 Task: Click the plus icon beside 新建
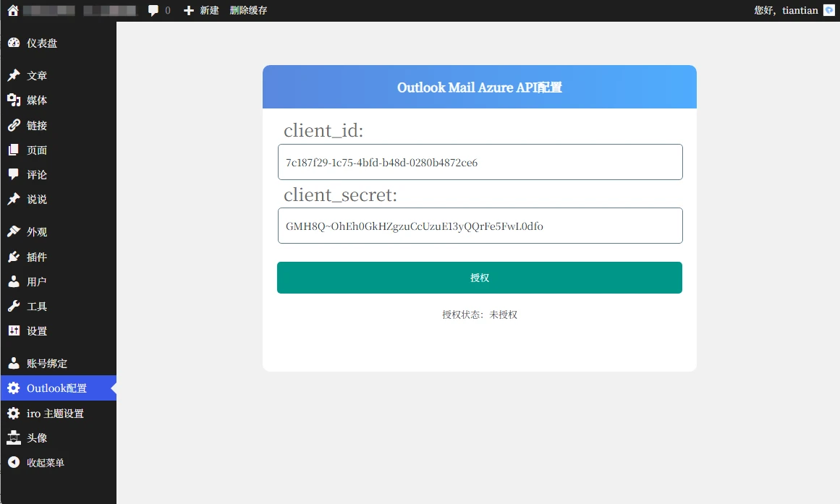pos(189,10)
